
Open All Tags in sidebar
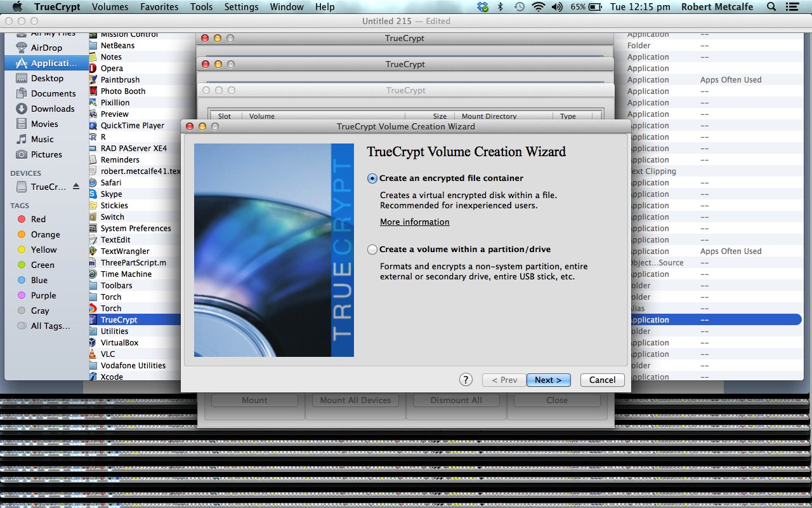[50, 326]
